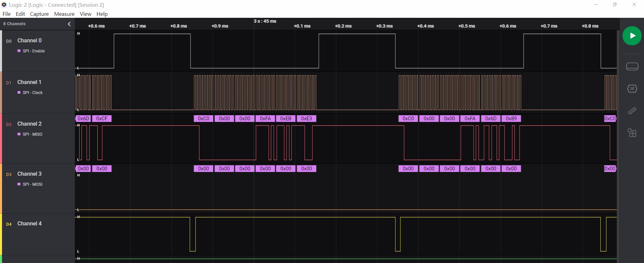Click the SPI - Clock analyzer label

click(x=33, y=93)
